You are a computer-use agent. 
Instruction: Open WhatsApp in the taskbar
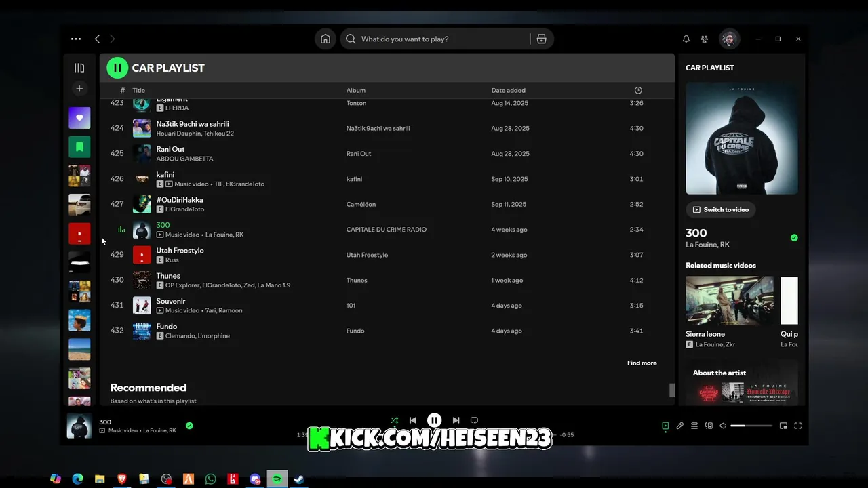coord(211,479)
